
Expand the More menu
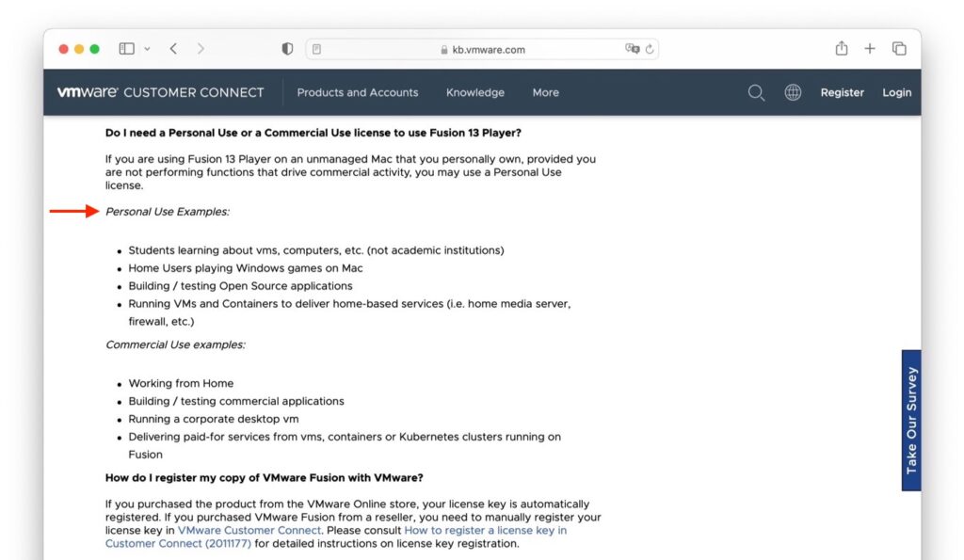pyautogui.click(x=545, y=92)
